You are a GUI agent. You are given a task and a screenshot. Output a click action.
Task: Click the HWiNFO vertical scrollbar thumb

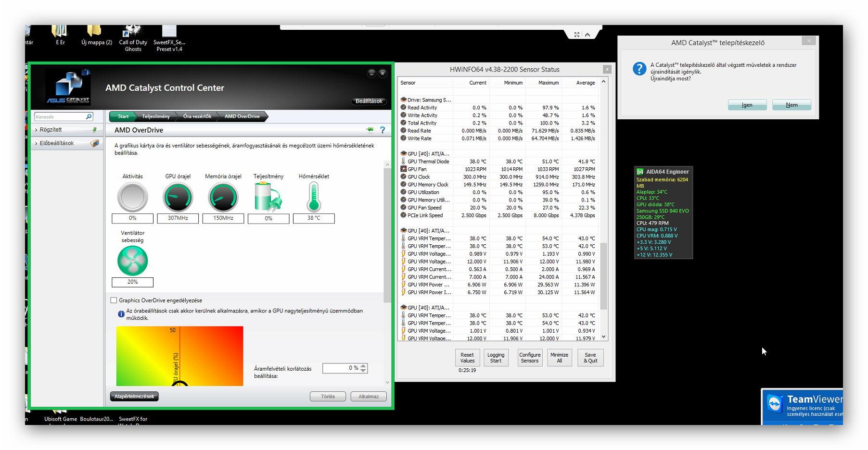[x=604, y=276]
